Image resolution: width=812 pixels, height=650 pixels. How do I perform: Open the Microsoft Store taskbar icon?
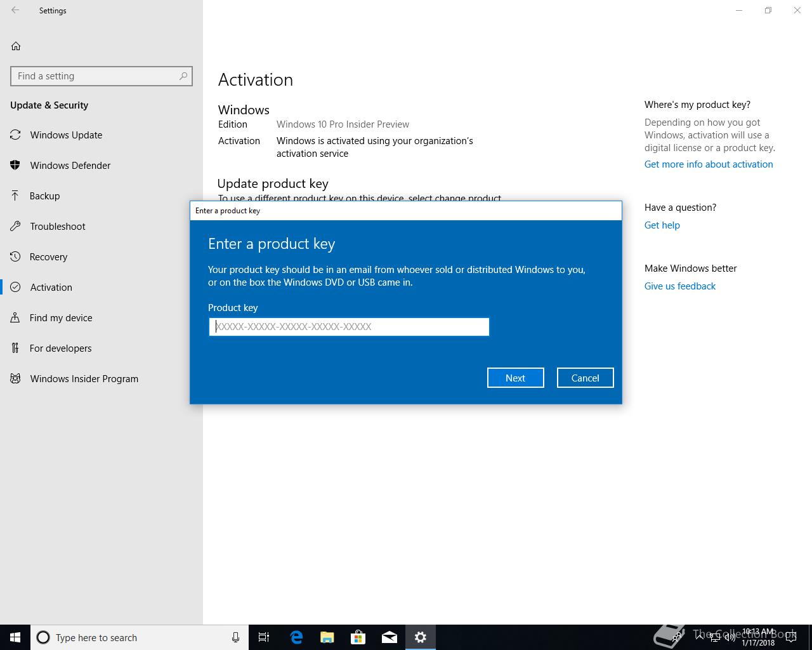(x=358, y=637)
